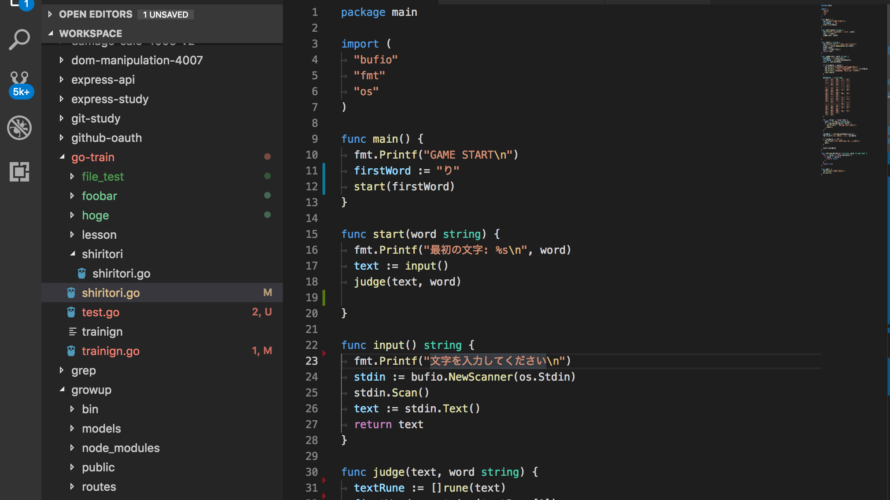Open the Extensions view icon
Screen dimensions: 890x500
point(19,171)
